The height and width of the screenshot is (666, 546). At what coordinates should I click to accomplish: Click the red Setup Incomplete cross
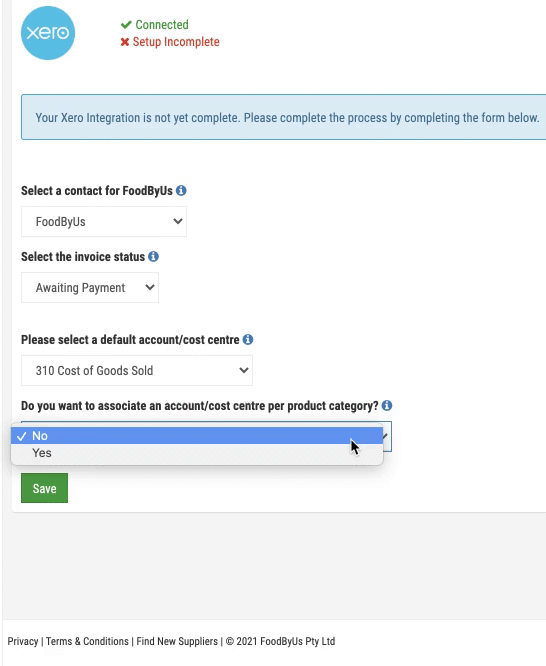[124, 42]
